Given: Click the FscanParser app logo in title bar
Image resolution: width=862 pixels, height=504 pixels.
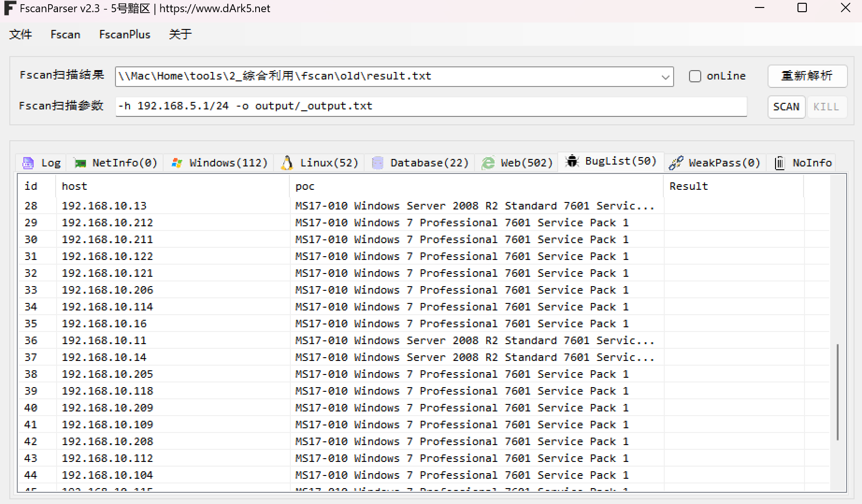Looking at the screenshot, I should [10, 8].
